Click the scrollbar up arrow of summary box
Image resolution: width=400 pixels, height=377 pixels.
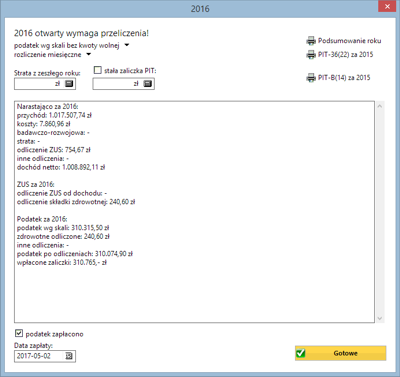coord(380,106)
